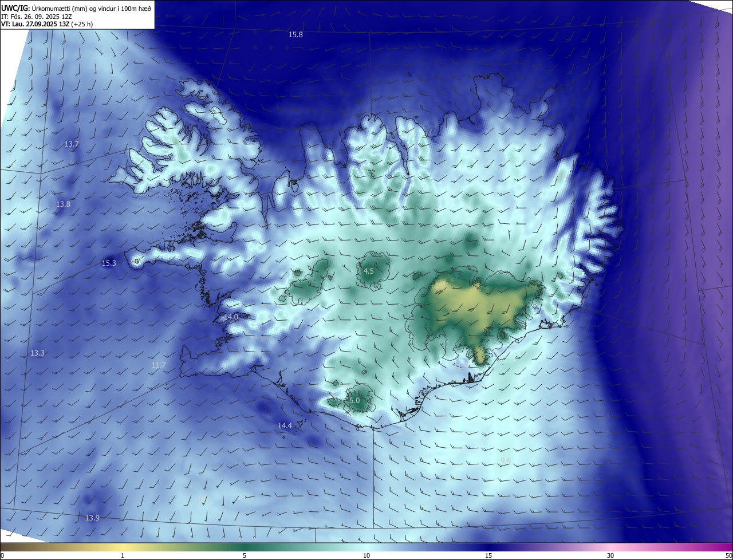Viewport: 733px width, 560px height.
Task: Click the color scale tick label 1
Action: click(123, 555)
